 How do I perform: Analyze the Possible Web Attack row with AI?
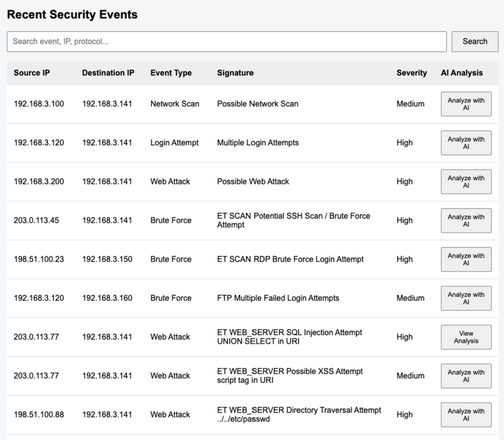pos(466,181)
